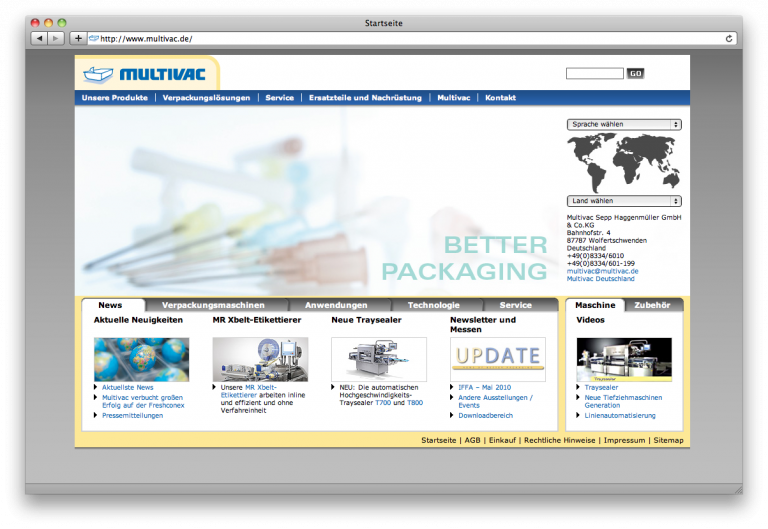The height and width of the screenshot is (529, 768).
Task: Open the Pressemitteilungen link
Action: coord(132,415)
